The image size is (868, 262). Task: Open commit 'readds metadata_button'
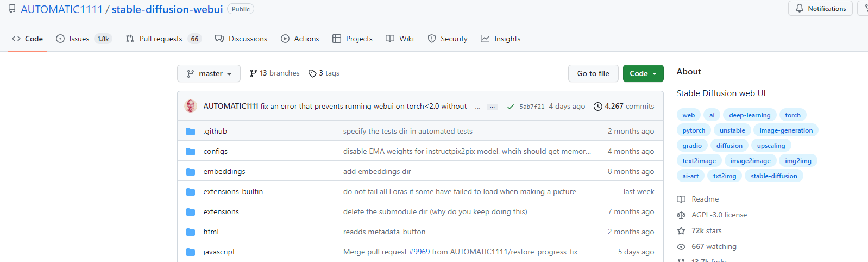pos(385,232)
